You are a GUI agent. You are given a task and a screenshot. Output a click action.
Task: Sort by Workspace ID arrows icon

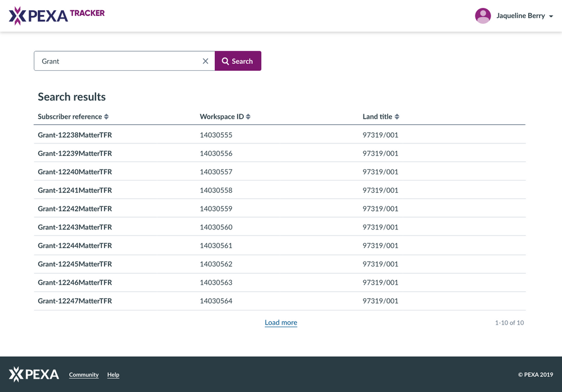click(248, 117)
